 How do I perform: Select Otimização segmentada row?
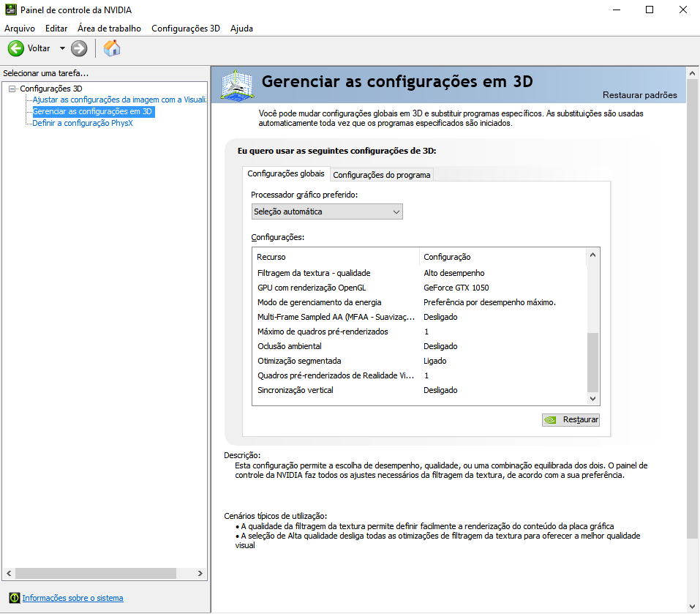tap(420, 361)
